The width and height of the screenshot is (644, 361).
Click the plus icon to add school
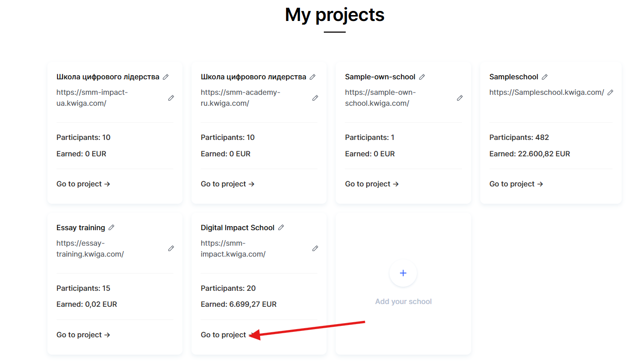coord(403,273)
